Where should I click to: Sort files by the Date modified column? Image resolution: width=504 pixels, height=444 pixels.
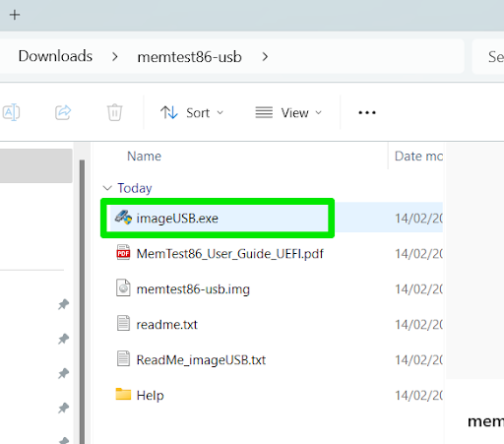(418, 156)
